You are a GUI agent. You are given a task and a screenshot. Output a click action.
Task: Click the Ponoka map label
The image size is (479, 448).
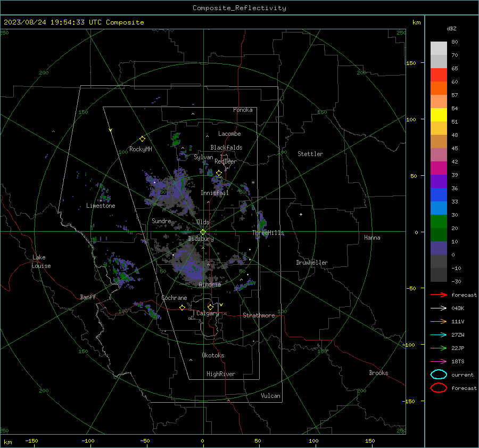pos(243,110)
